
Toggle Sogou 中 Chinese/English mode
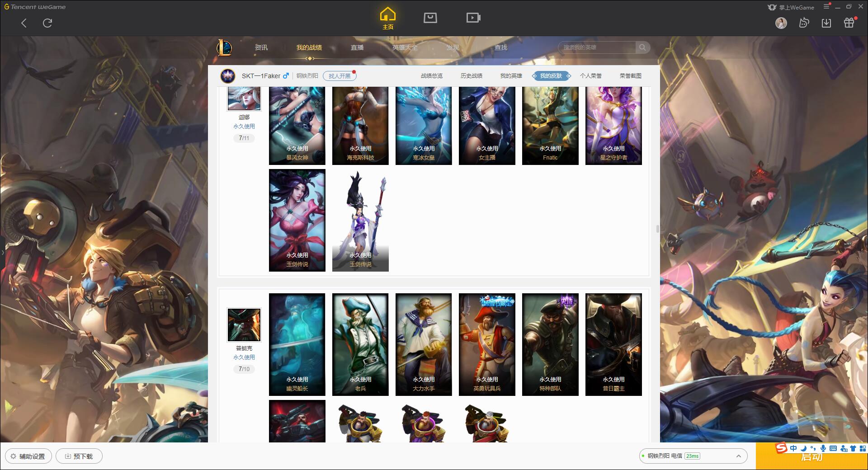point(793,448)
